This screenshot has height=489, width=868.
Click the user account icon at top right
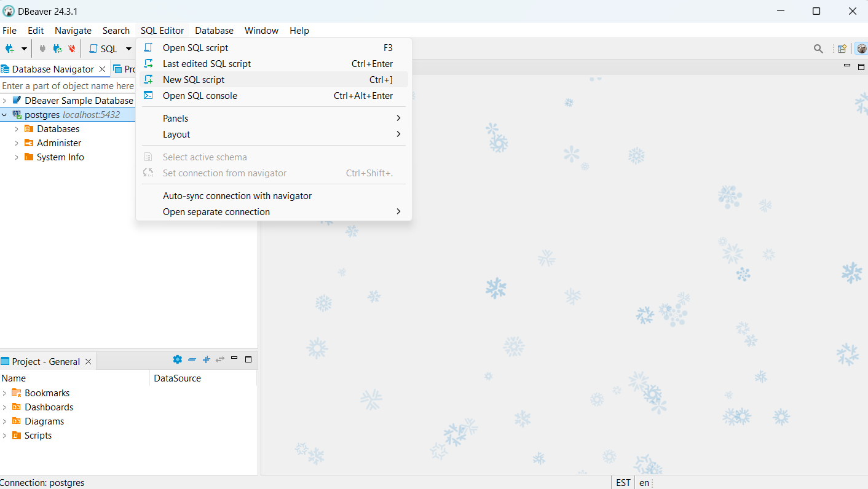(861, 48)
